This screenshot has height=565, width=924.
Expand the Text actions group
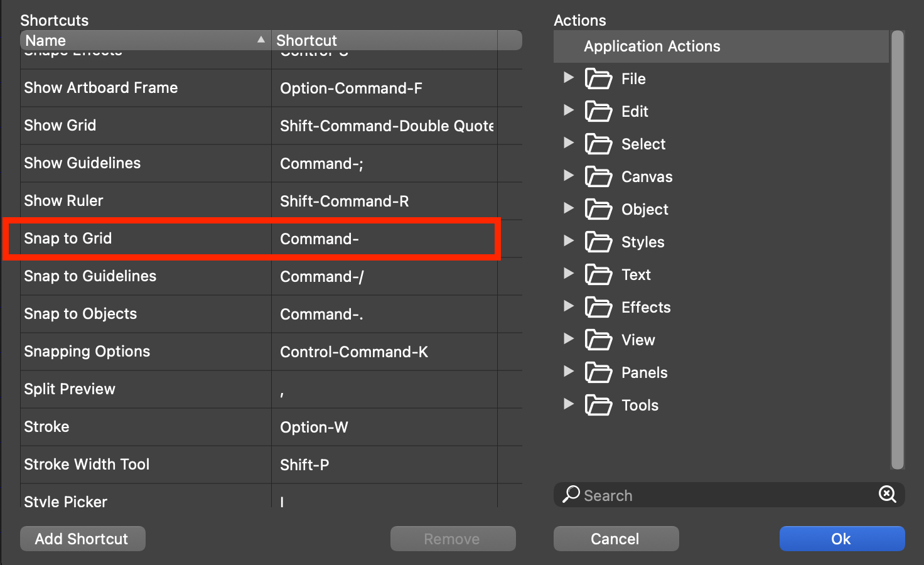(569, 274)
